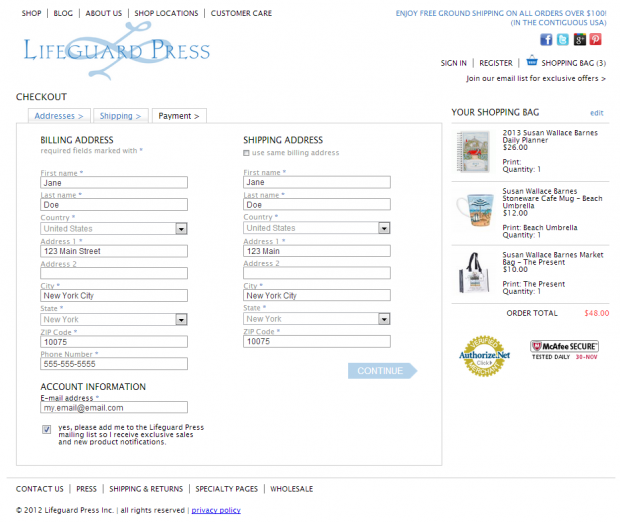Click the Lifeguard Press logo

[117, 51]
